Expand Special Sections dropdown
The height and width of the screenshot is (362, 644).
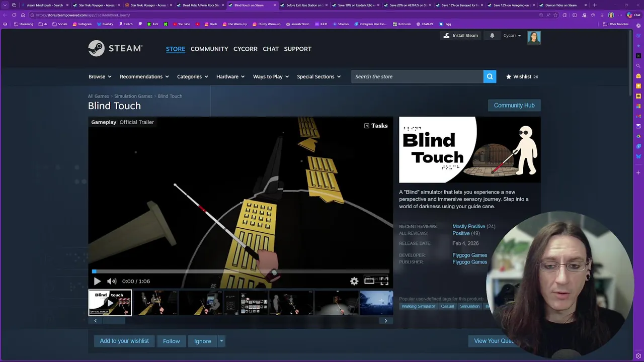click(318, 76)
